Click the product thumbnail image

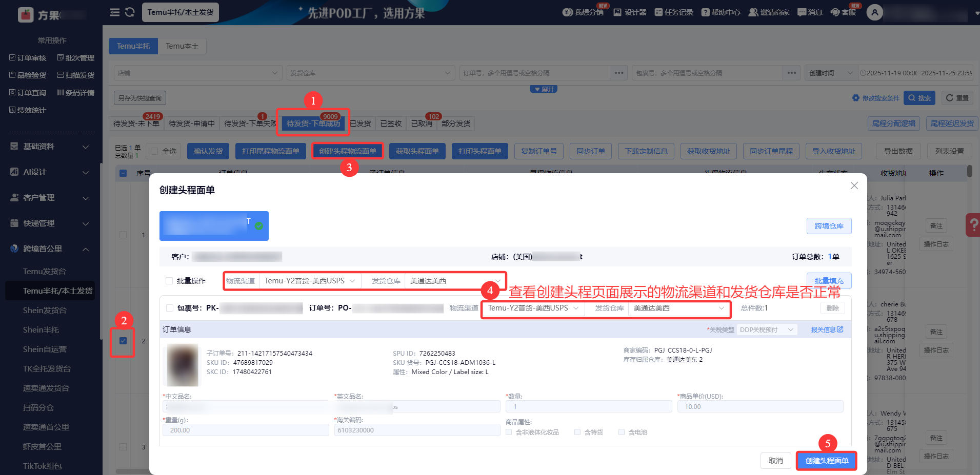tap(183, 365)
